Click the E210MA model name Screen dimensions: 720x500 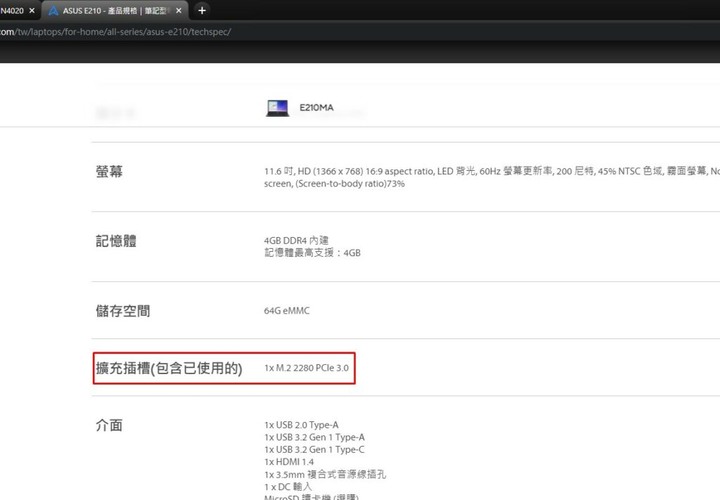(x=316, y=107)
